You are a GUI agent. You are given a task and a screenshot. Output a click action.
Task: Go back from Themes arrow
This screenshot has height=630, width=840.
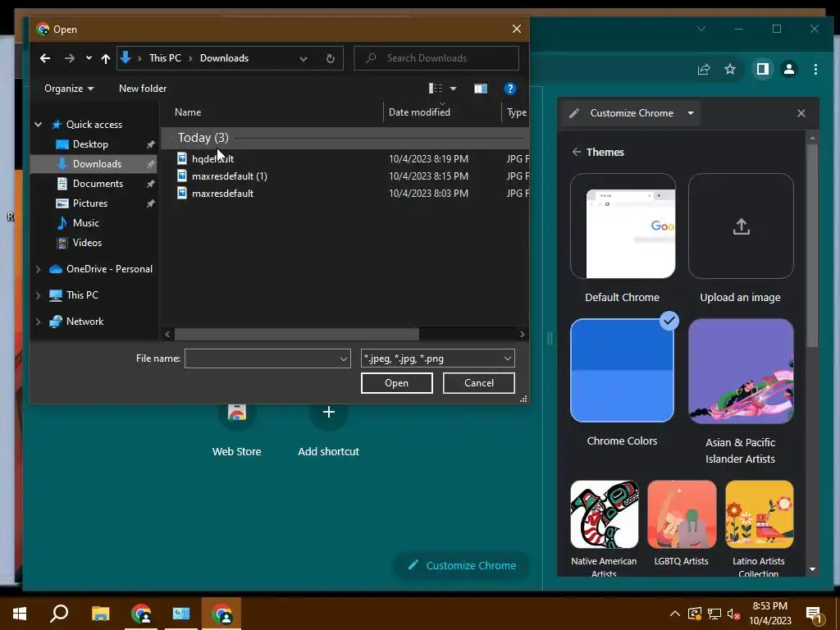[577, 152]
